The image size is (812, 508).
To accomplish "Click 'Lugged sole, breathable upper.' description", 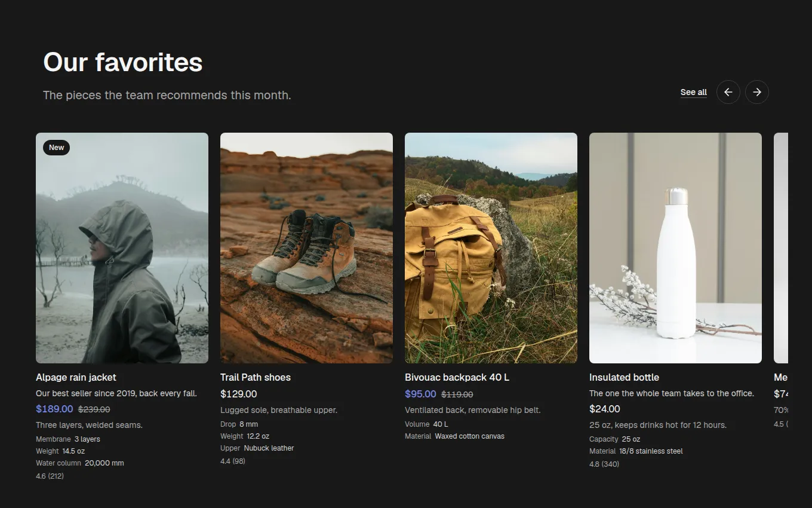I will (279, 410).
